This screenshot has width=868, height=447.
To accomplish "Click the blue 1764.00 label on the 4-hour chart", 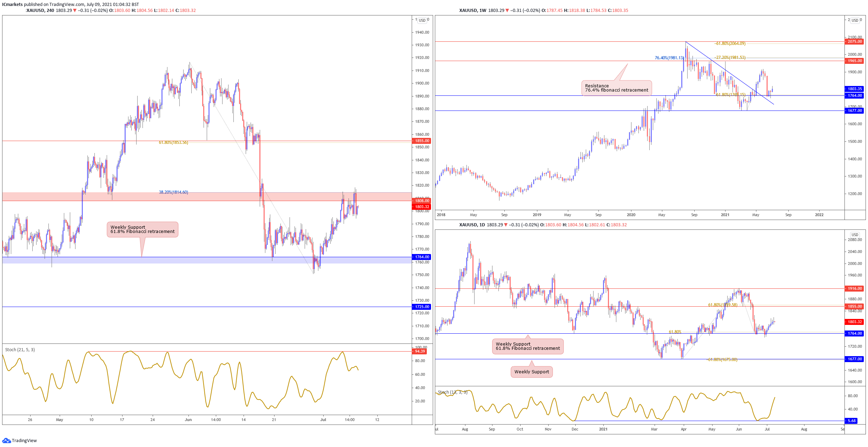I will click(x=422, y=257).
